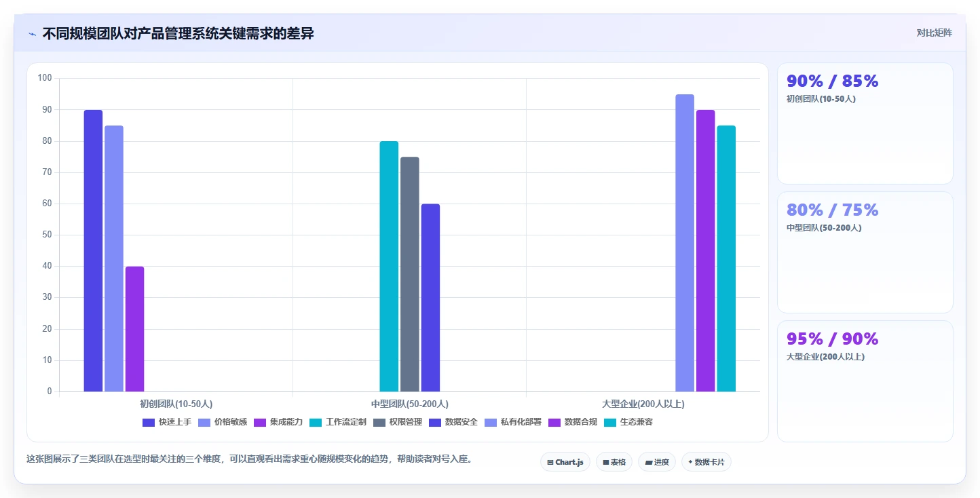This screenshot has height=498, width=980.
Task: Open the 95% / 90% stat card
Action: pyautogui.click(x=865, y=381)
